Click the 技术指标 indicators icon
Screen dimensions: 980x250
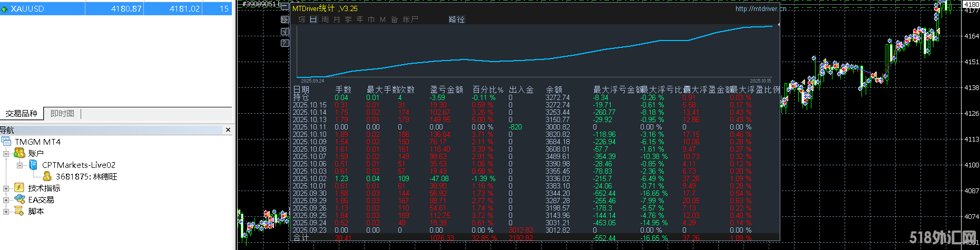point(19,188)
